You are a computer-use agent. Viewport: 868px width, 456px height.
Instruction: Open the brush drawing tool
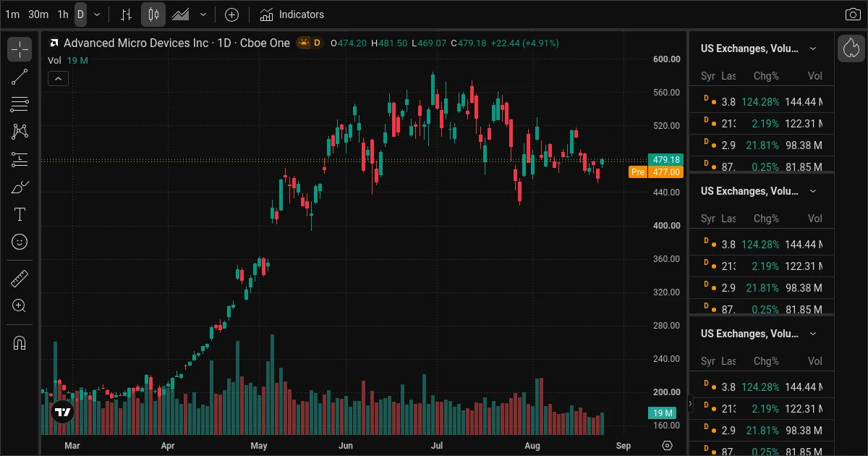(20, 187)
